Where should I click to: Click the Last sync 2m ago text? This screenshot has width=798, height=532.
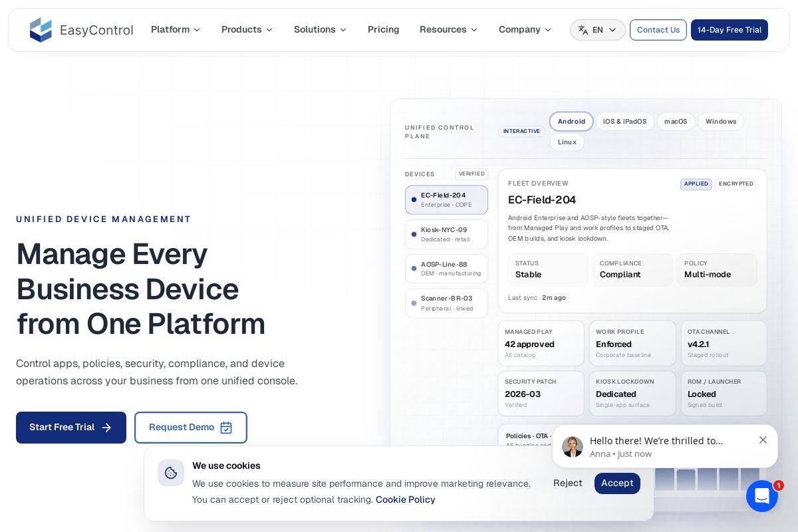pos(537,298)
